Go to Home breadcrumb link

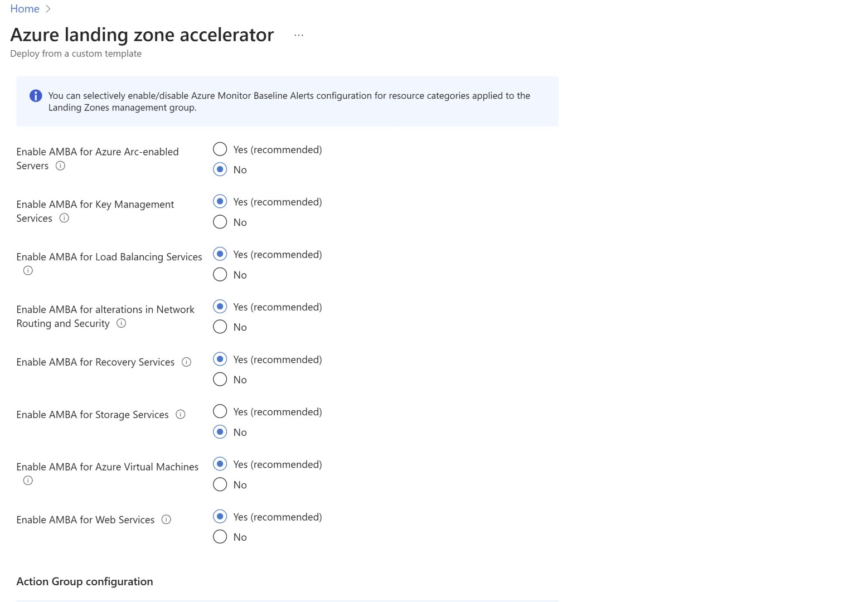pyautogui.click(x=25, y=9)
